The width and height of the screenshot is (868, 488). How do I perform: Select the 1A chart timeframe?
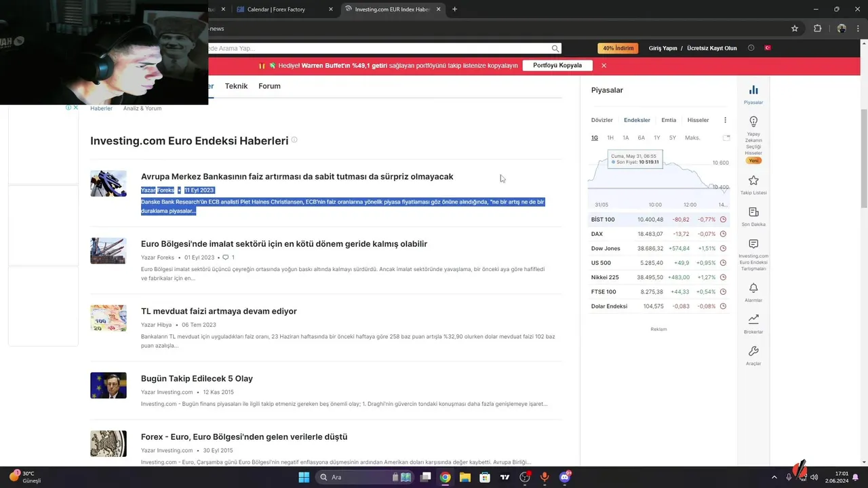tap(626, 138)
